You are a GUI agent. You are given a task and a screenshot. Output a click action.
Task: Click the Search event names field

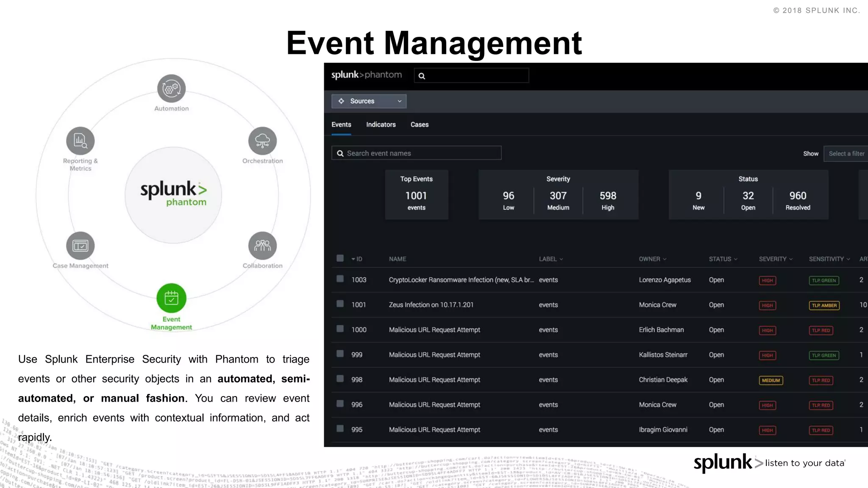point(416,153)
